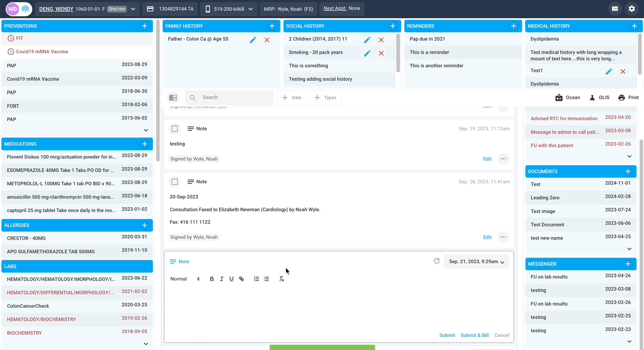
Task: Edit the 2 Children social history item
Action: (367, 40)
